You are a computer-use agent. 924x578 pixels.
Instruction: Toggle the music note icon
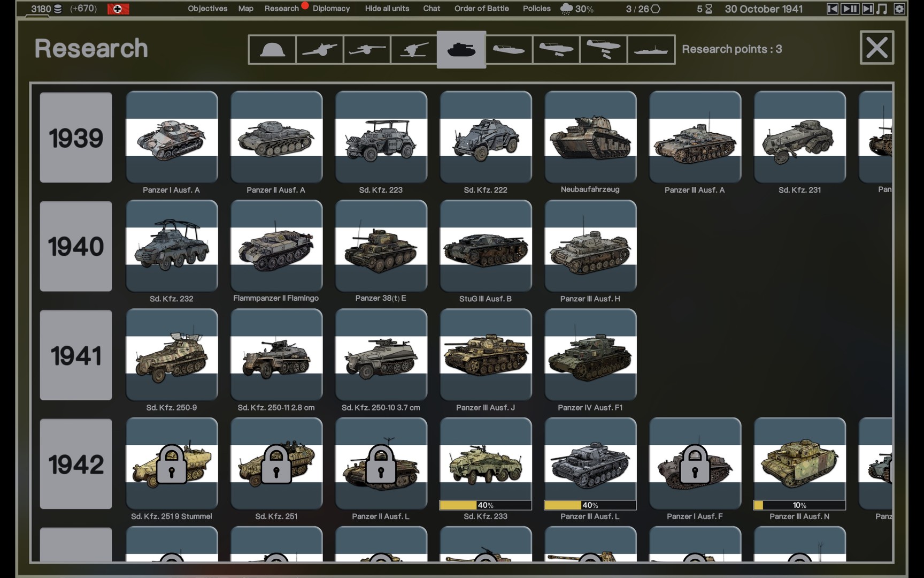click(x=882, y=9)
